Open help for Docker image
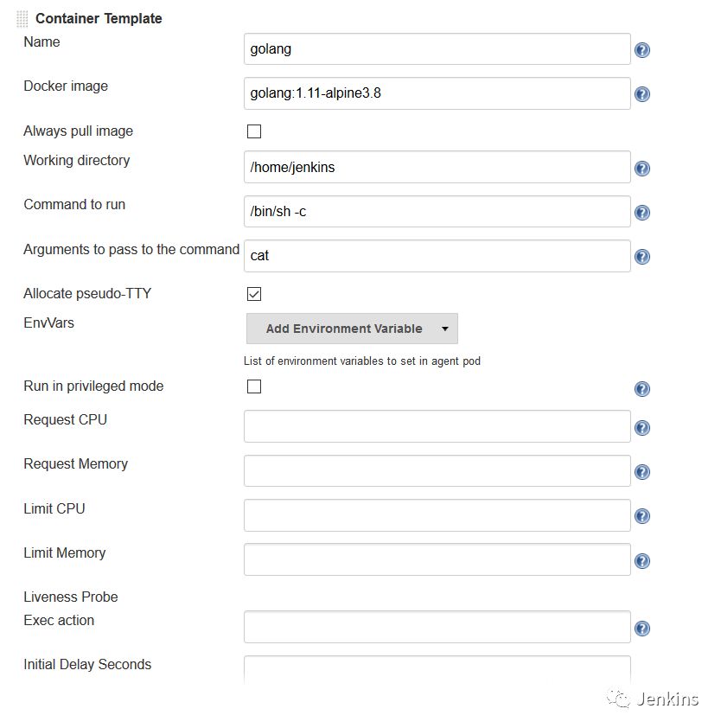 click(641, 94)
